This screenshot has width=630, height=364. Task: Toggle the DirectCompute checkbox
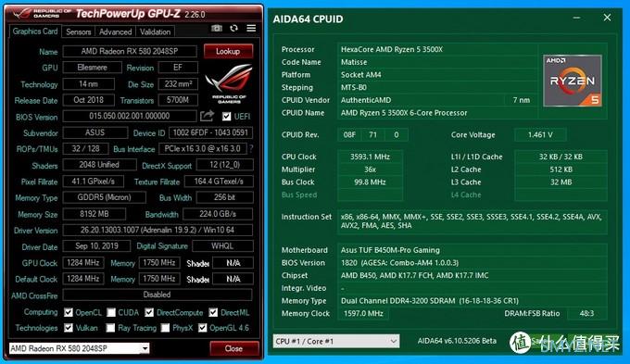click(149, 312)
